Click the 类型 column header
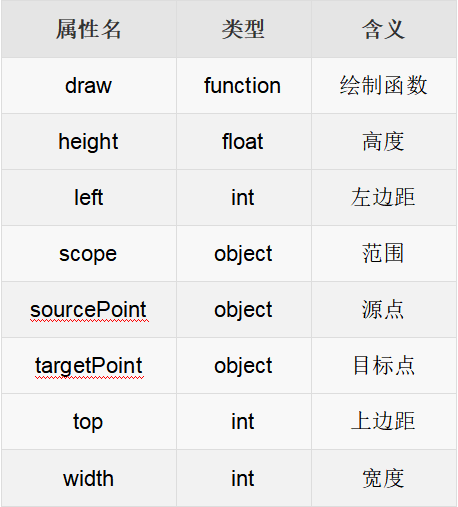Image resolution: width=458 pixels, height=507 pixels. coord(244,29)
